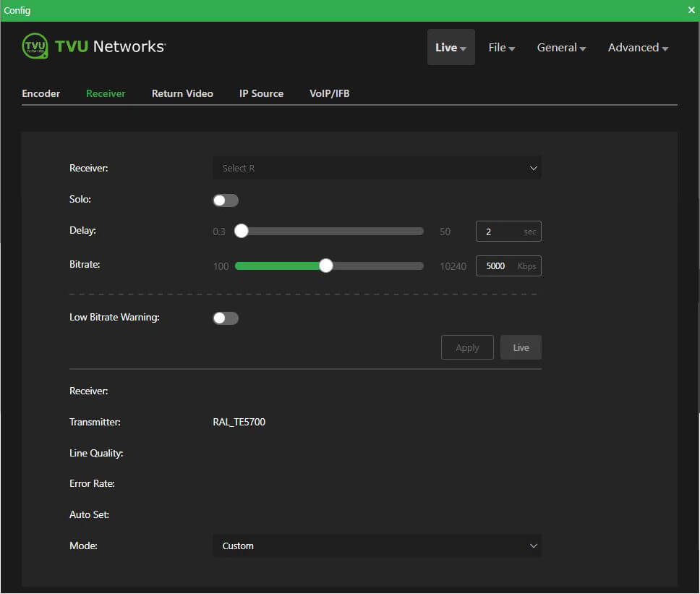Screen dimensions: 700x594
Task: Toggle the Solo switch
Action: [226, 200]
